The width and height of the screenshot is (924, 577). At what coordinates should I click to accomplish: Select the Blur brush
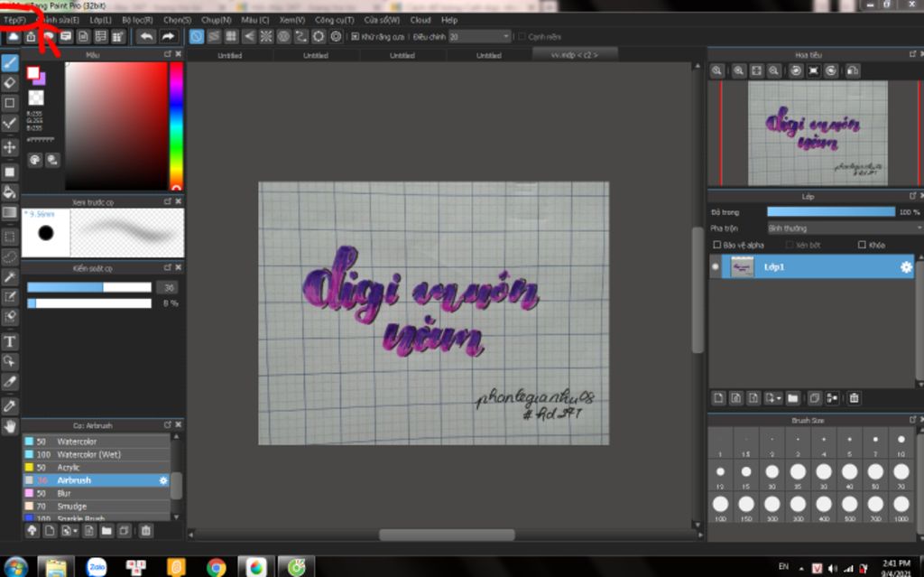pos(97,493)
